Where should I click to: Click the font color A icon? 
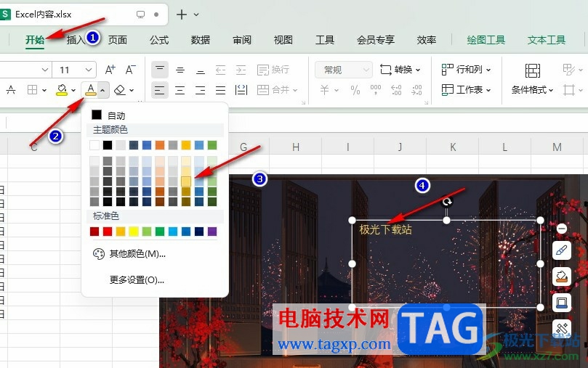[90, 90]
